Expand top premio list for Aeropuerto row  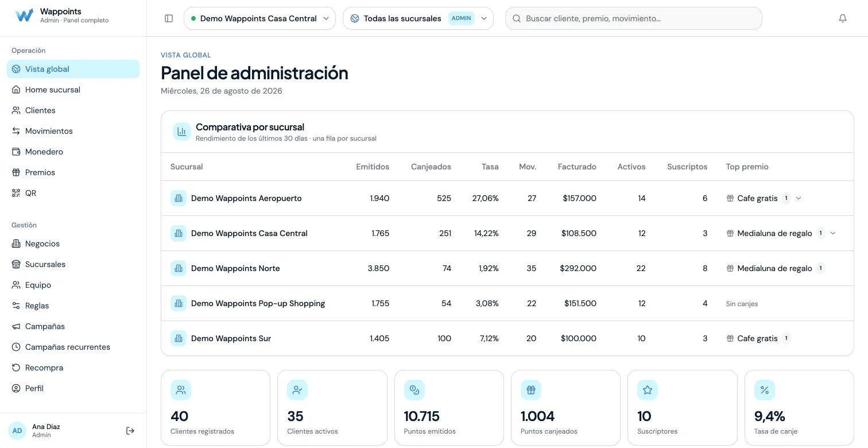(x=799, y=198)
